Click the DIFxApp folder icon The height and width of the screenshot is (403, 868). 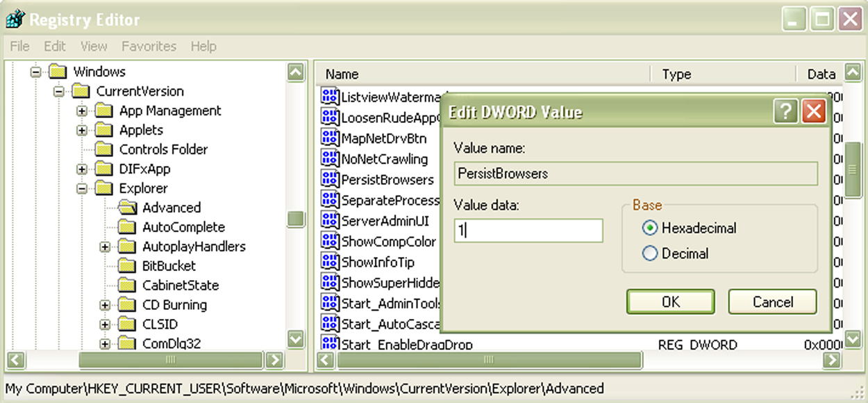coord(104,168)
